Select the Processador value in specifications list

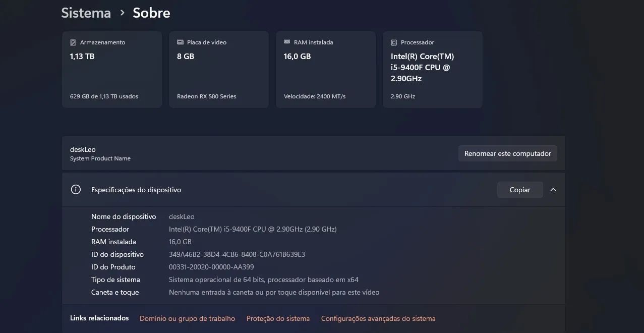[253, 229]
